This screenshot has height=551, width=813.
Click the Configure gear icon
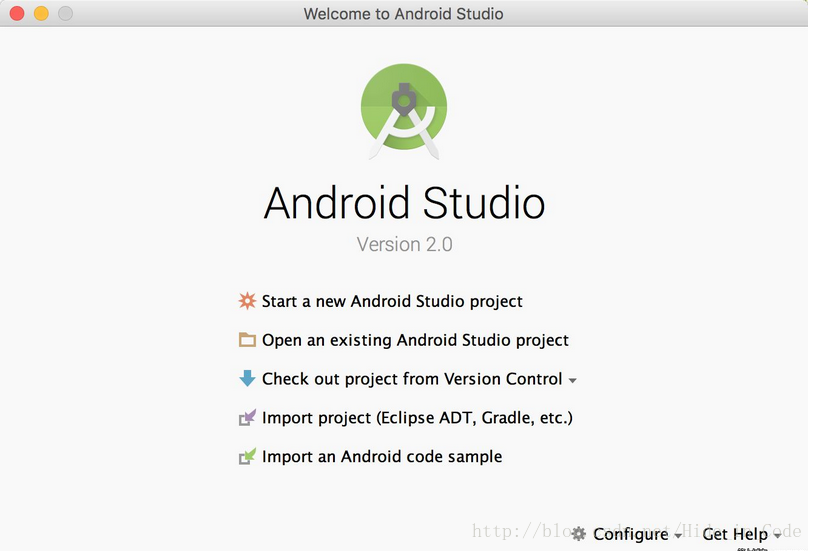pos(579,533)
